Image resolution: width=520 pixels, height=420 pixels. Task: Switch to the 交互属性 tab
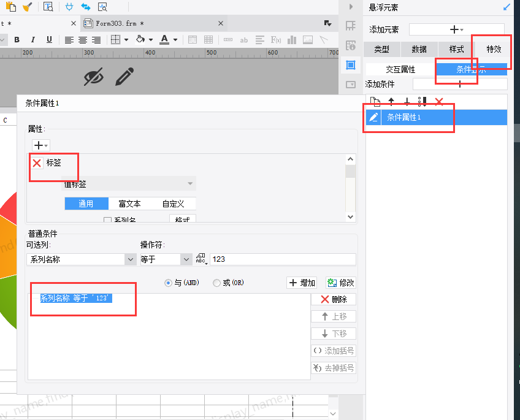(x=400, y=69)
